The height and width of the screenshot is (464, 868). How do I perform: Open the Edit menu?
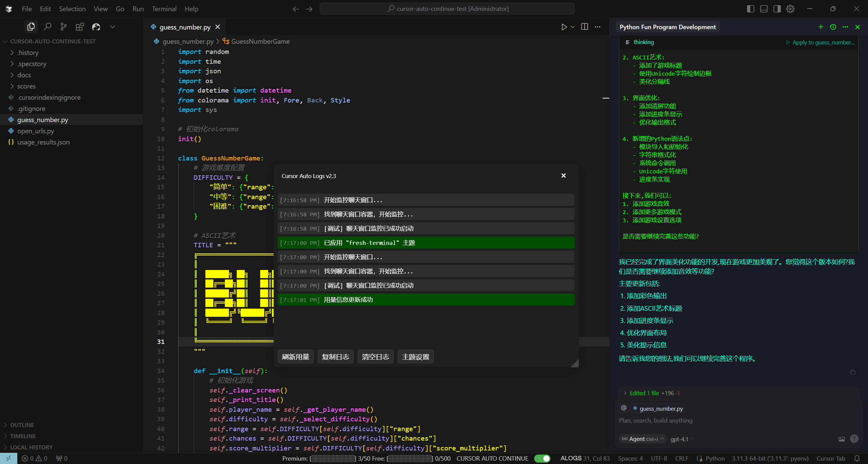tap(45, 9)
